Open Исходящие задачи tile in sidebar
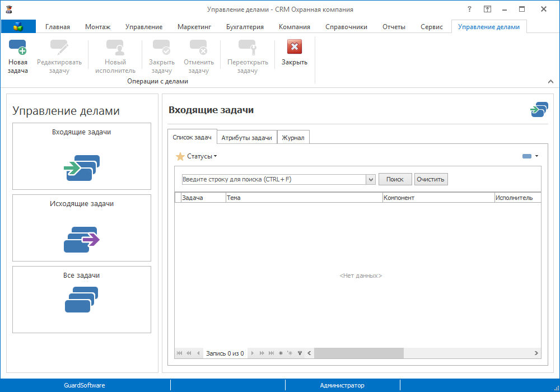The image size is (560, 392). click(82, 228)
